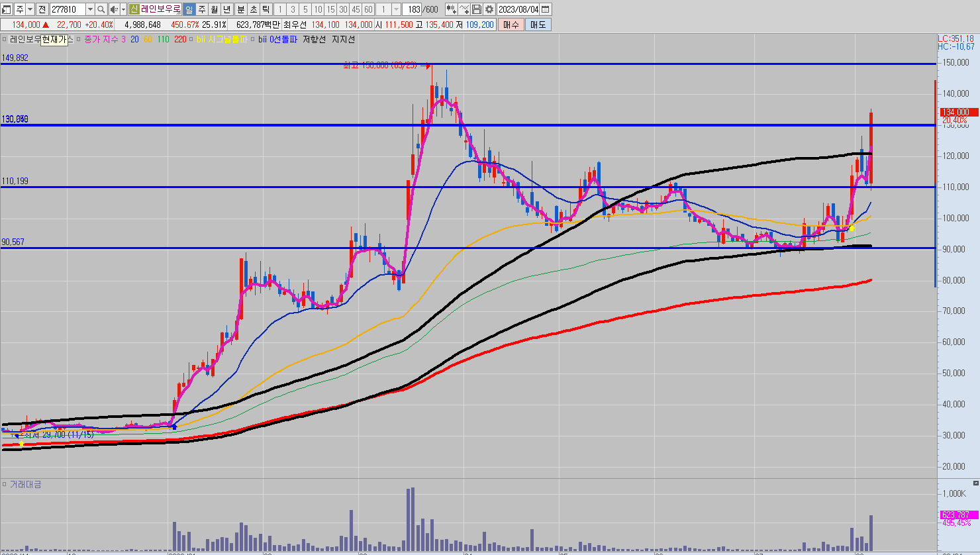The height and width of the screenshot is (555, 980).
Task: Choose the 3 interval preset
Action: [x=293, y=9]
